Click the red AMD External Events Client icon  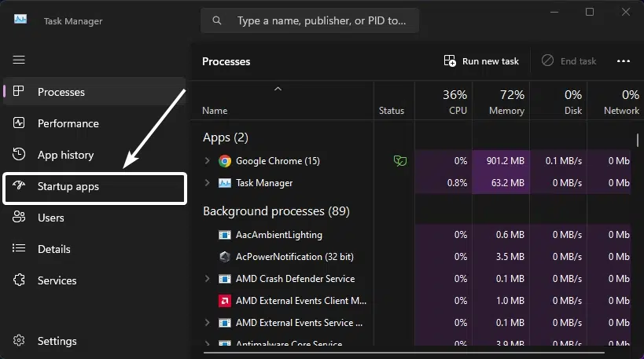pos(225,301)
